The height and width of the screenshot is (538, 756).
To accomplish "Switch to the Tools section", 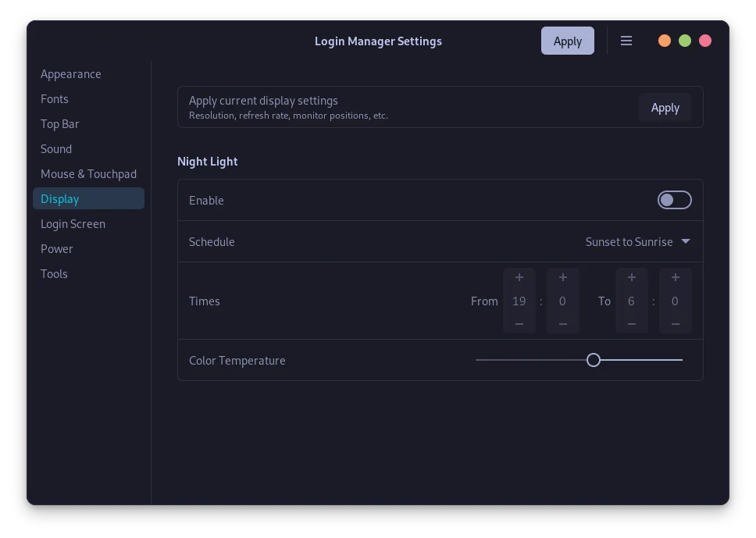I will point(54,273).
